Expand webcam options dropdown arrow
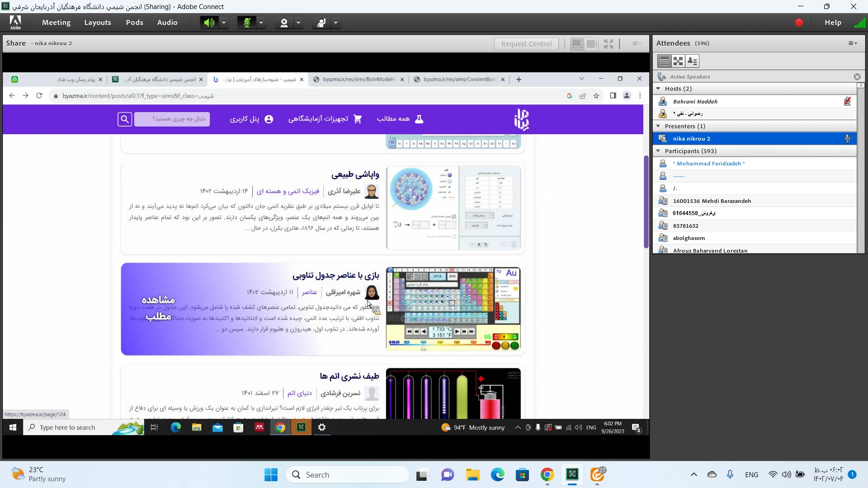 click(x=298, y=23)
